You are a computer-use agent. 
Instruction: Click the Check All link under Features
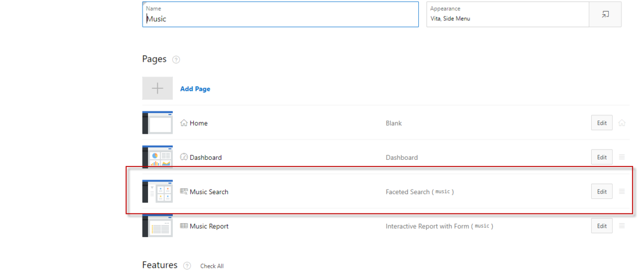tap(212, 266)
